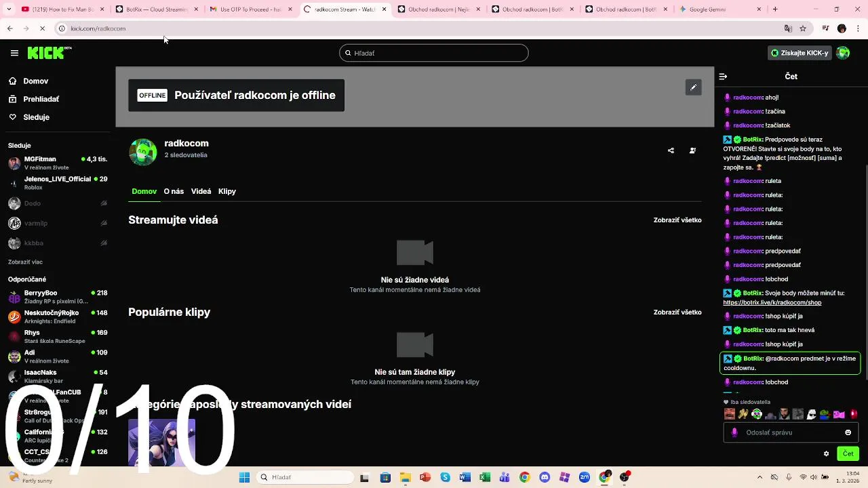
Task: Focus the Kick Hľadať search field
Action: pyautogui.click(x=434, y=53)
